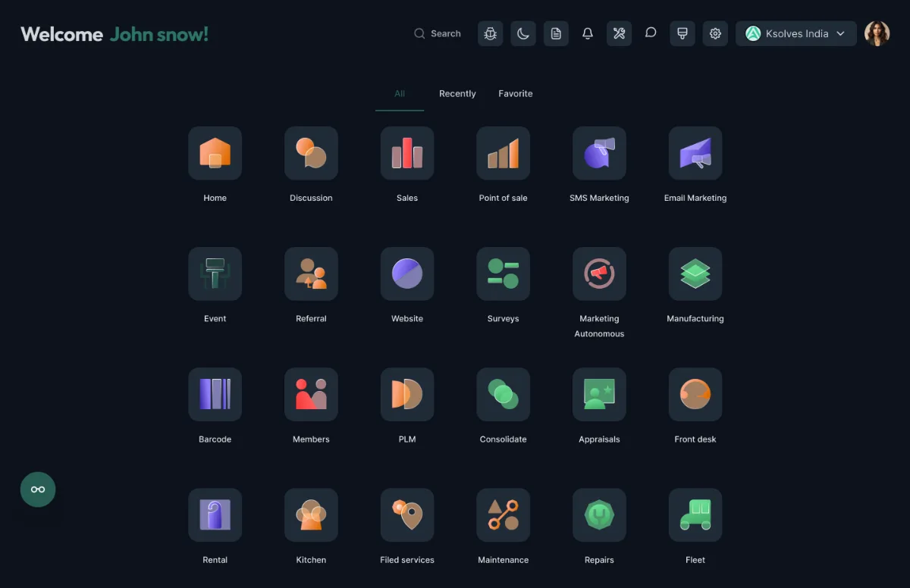Launch the Front desk app

(695, 394)
